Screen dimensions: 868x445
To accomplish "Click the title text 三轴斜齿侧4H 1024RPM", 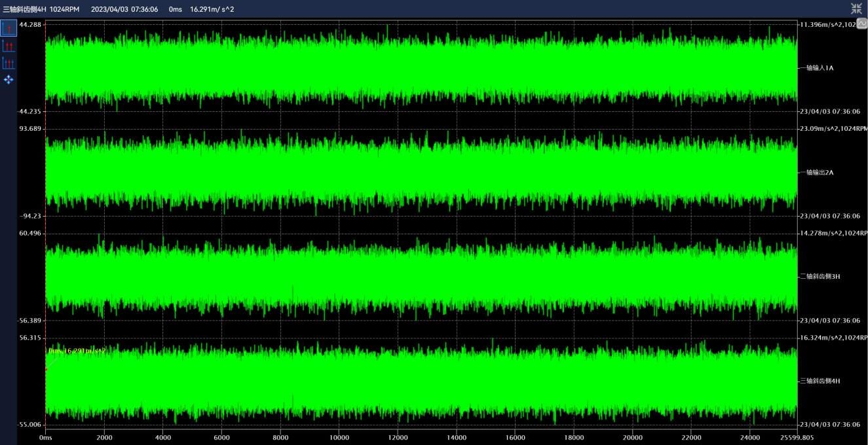I will pyautogui.click(x=41, y=9).
